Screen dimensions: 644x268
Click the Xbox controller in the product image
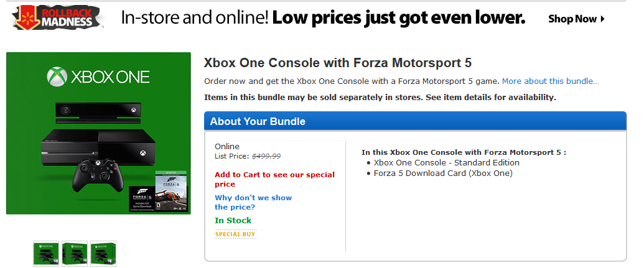click(98, 175)
